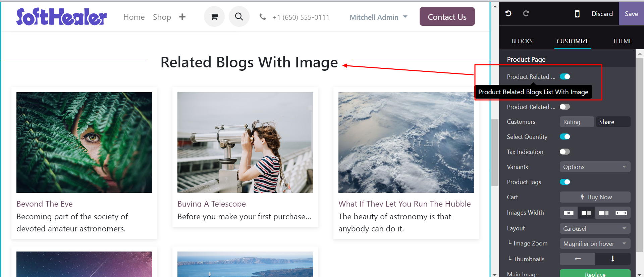644x277 pixels.
Task: Click the Save button
Action: point(631,14)
